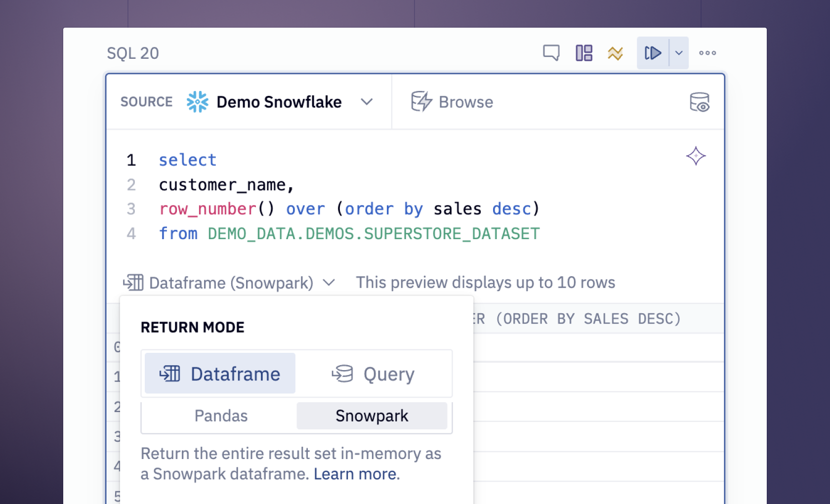The width and height of the screenshot is (830, 504).
Task: Click the row_number() function text
Action: [216, 209]
